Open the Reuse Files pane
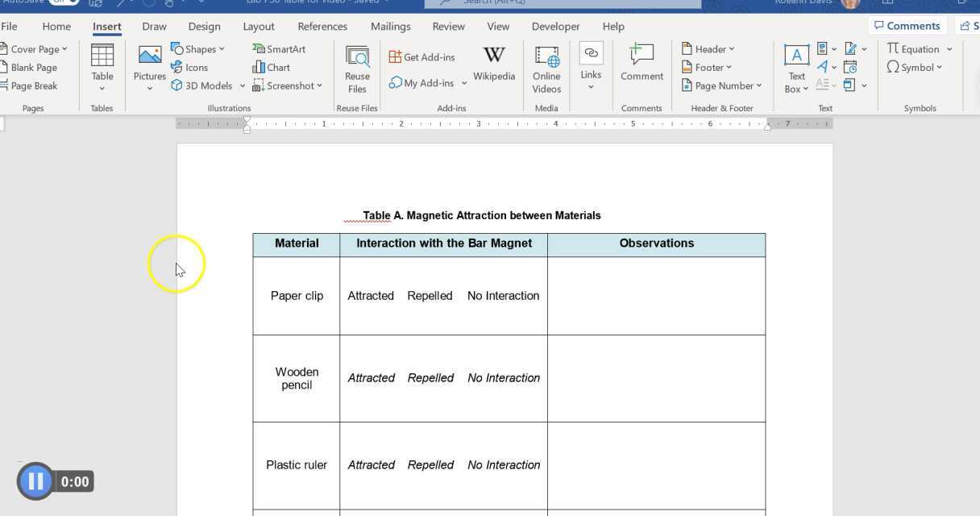The width and height of the screenshot is (980, 516). tap(357, 68)
